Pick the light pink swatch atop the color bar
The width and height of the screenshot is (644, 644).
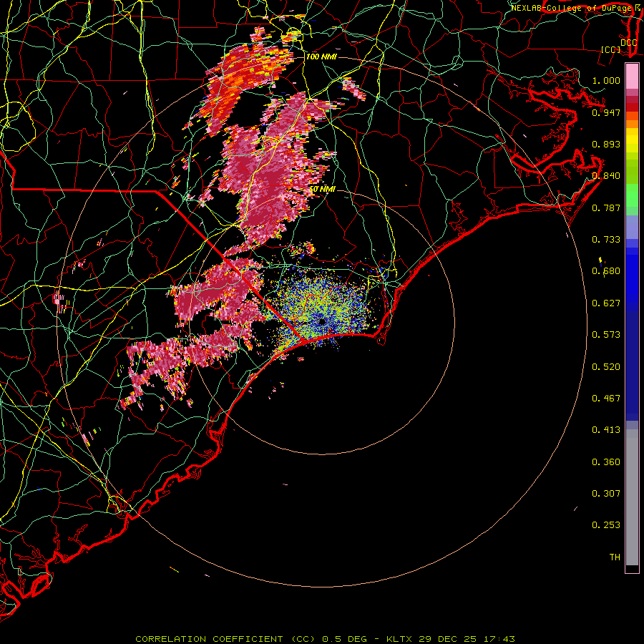(632, 77)
